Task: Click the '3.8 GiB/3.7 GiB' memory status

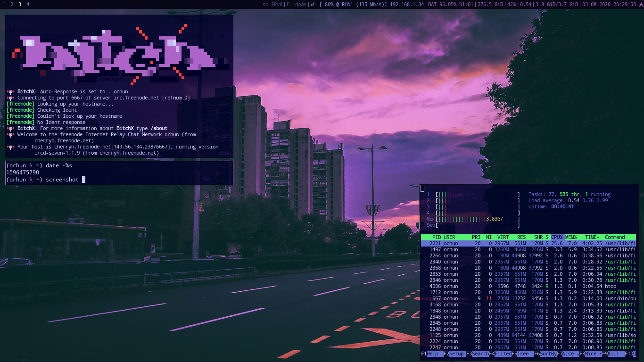Action: (556, 4)
